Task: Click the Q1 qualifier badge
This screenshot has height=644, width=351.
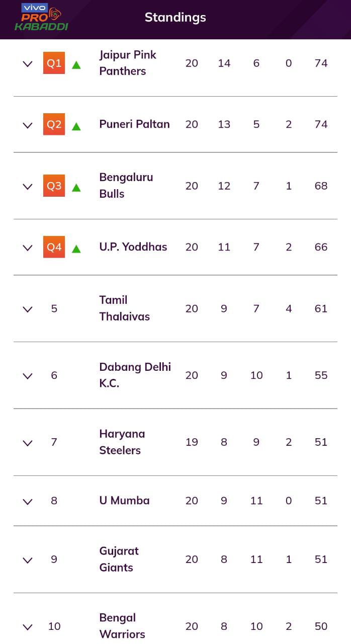Action: [54, 63]
